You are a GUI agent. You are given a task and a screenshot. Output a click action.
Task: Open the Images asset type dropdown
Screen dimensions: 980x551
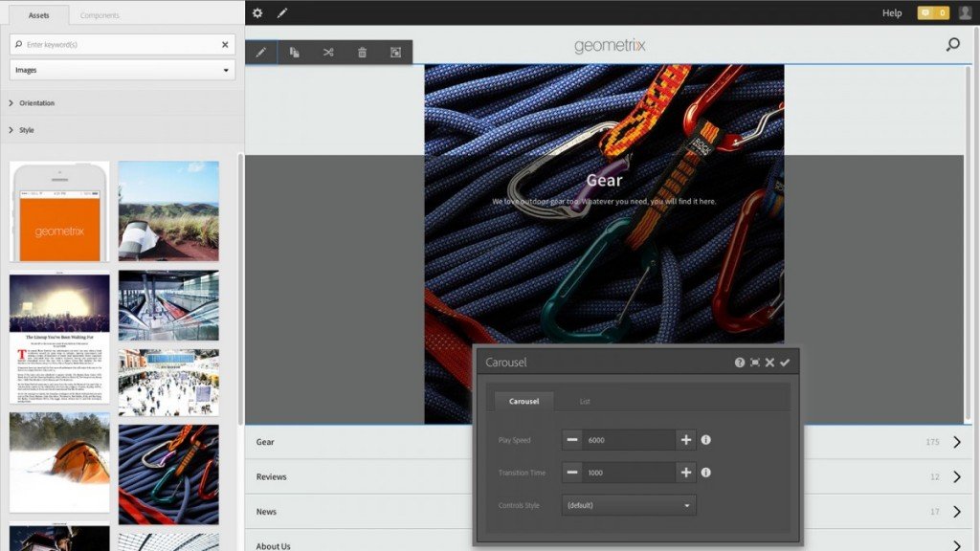coord(122,70)
